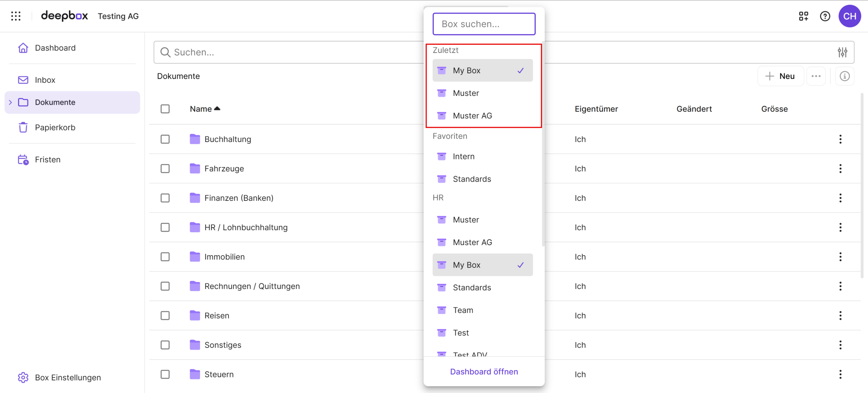Open kebab menu for Fahrzeuge row
This screenshot has width=868, height=393.
840,169
